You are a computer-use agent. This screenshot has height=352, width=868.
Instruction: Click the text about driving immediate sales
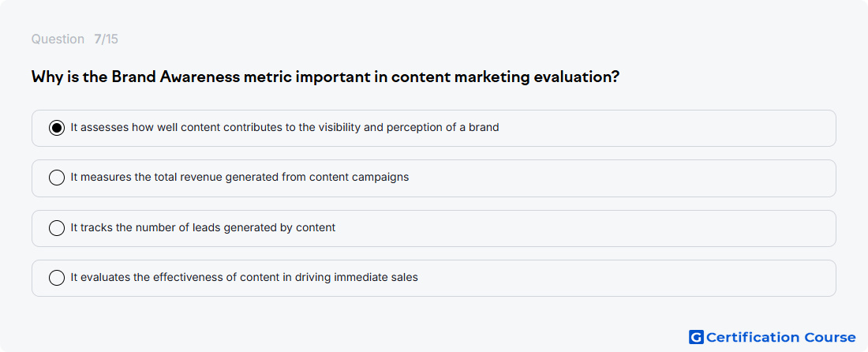(244, 277)
